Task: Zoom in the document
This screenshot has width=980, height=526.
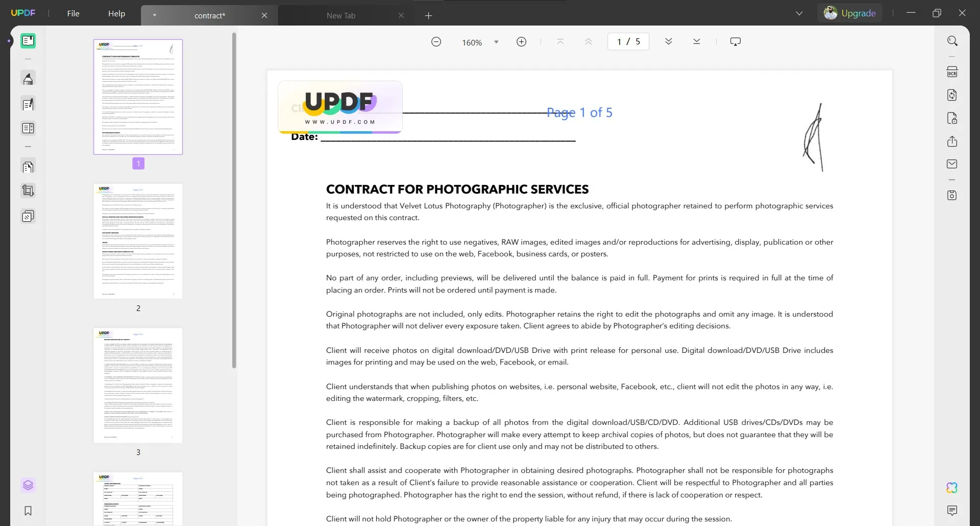Action: pos(521,42)
